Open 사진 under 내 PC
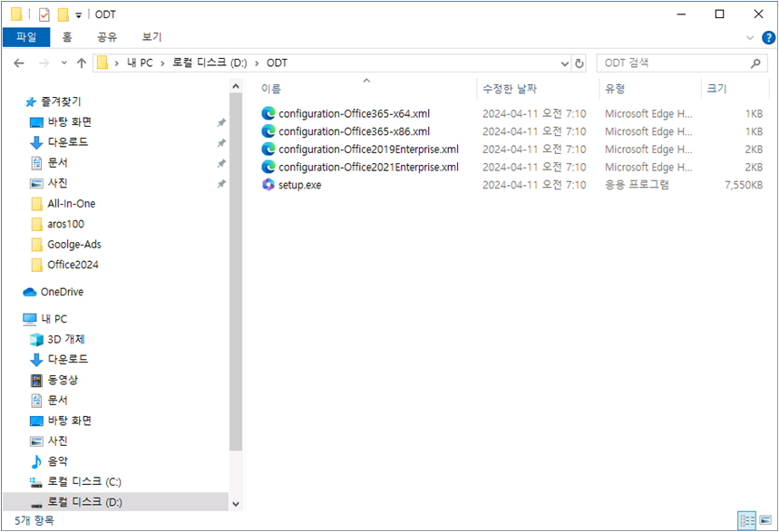Screen dimensions: 779x532 (x=49, y=441)
